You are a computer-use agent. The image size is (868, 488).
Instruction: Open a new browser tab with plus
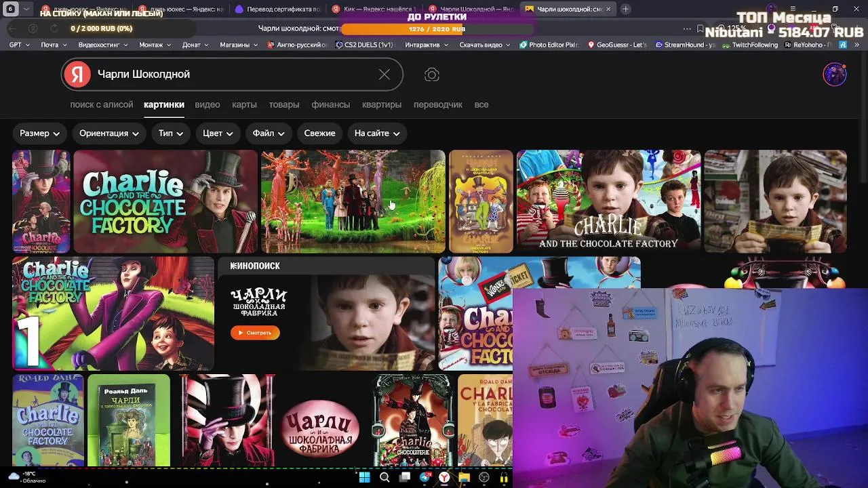[625, 9]
